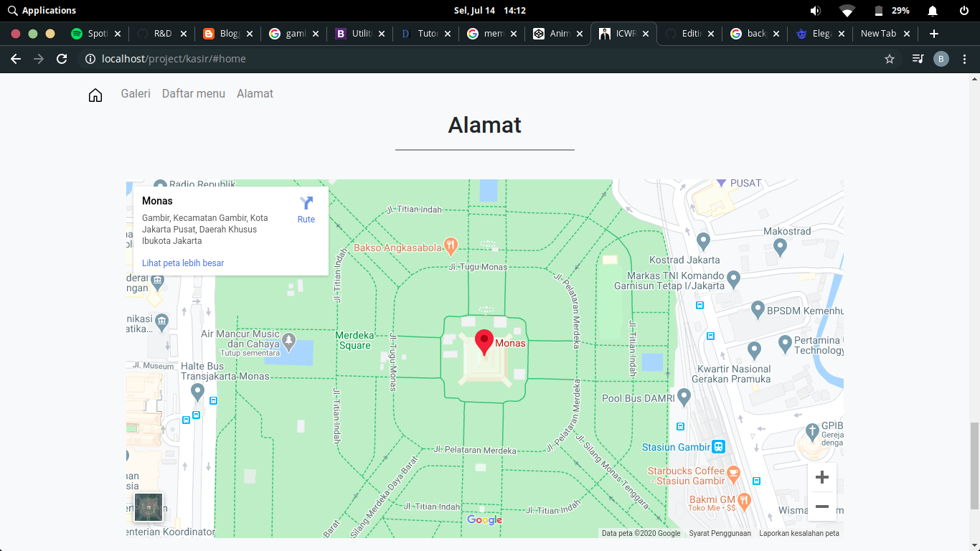Click the page vertical scrollbar thumb

point(974,466)
